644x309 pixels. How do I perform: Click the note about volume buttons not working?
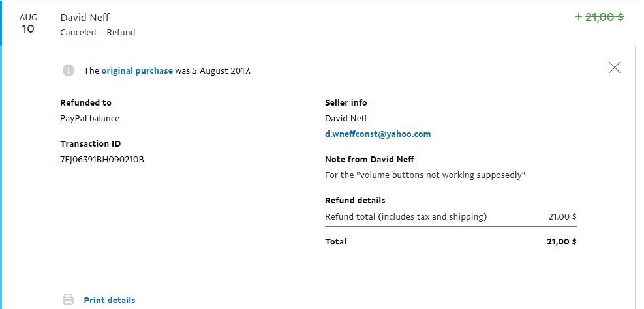tap(425, 175)
